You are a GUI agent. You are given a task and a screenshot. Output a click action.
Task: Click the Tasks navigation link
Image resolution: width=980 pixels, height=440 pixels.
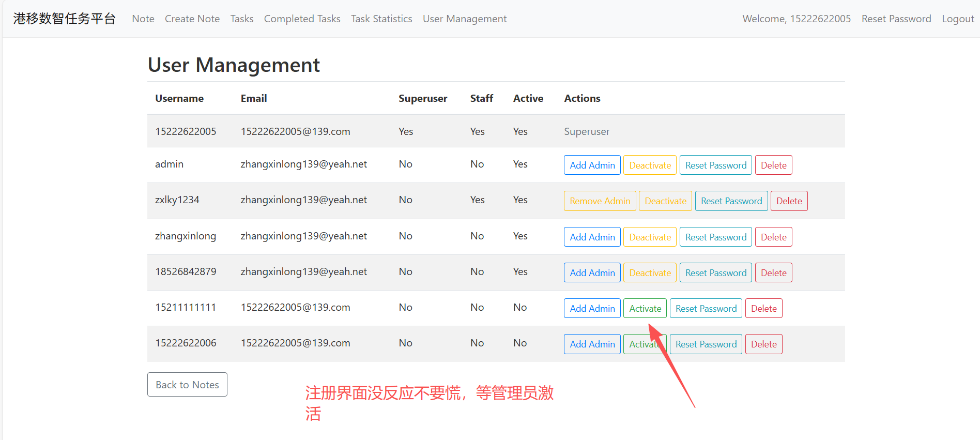point(241,19)
